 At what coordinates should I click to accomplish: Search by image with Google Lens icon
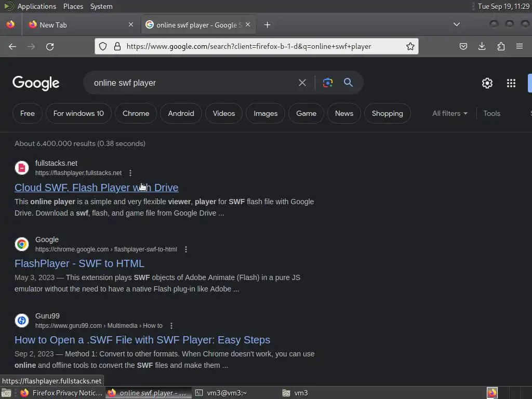pyautogui.click(x=327, y=83)
